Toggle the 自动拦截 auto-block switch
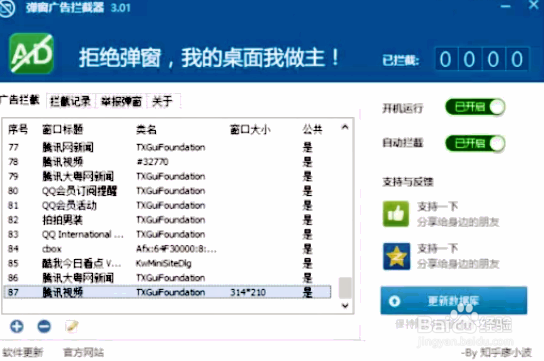 pyautogui.click(x=475, y=143)
